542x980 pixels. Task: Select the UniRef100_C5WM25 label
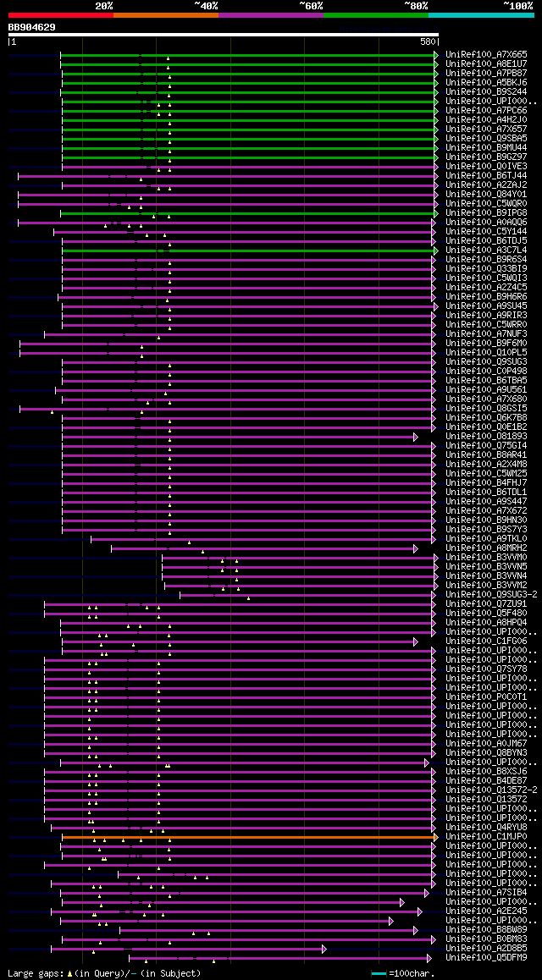(486, 474)
